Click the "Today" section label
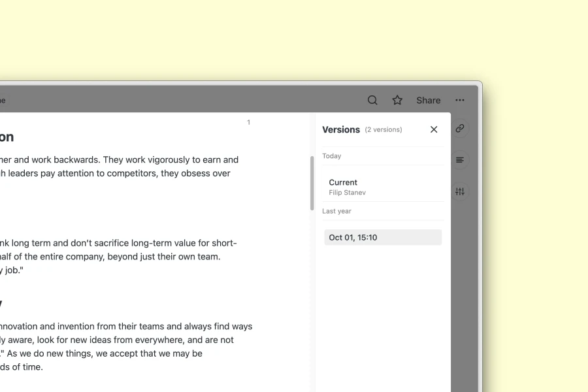The image size is (588, 392). [332, 156]
